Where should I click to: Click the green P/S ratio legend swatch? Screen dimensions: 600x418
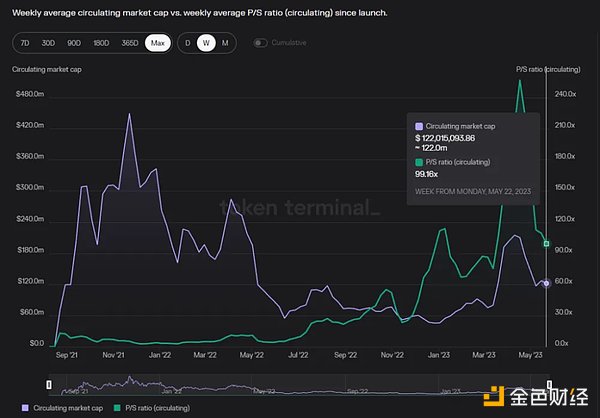[x=118, y=408]
